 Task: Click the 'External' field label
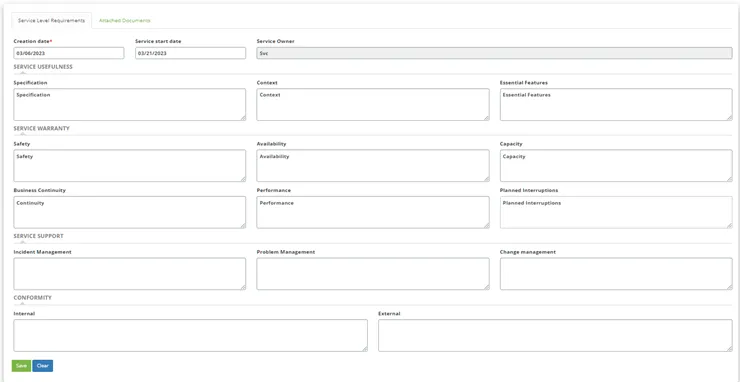point(389,314)
